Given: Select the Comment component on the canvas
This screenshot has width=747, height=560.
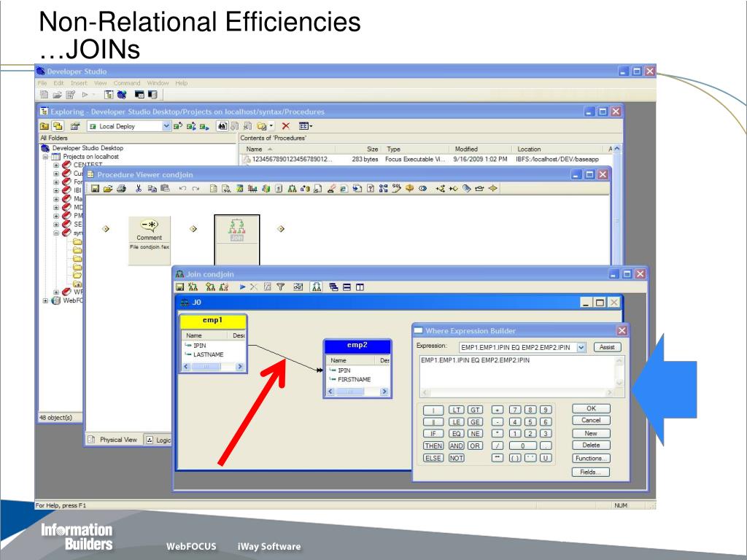Looking at the screenshot, I should 149,240.
